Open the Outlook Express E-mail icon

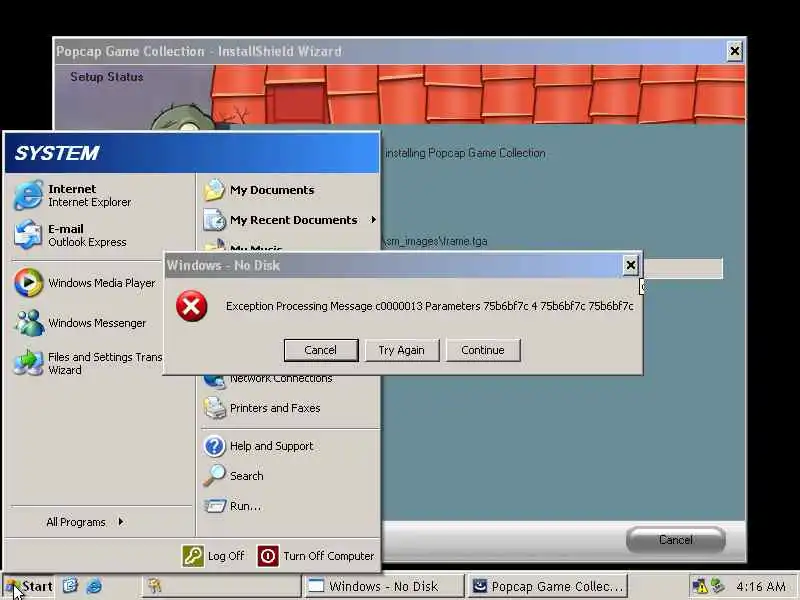pos(28,235)
